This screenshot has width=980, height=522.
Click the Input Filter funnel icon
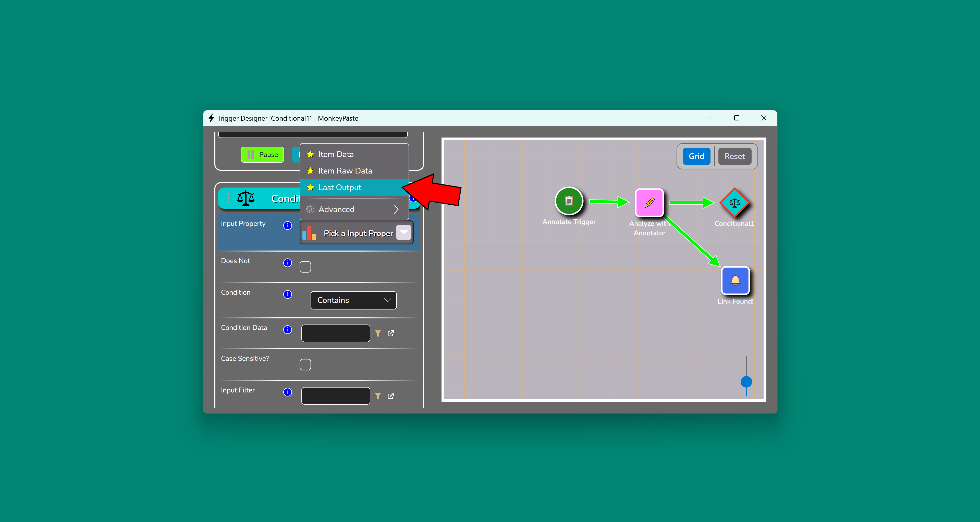378,396
